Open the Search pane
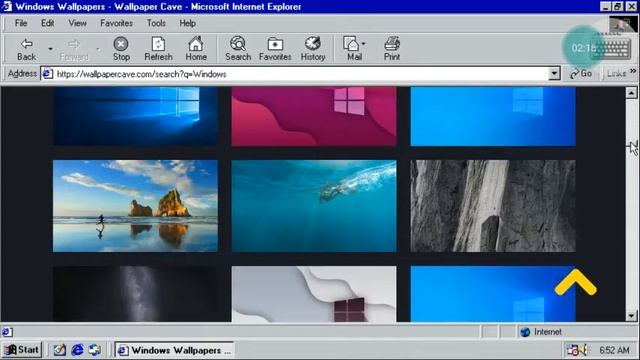The height and width of the screenshot is (360, 640). (x=238, y=49)
